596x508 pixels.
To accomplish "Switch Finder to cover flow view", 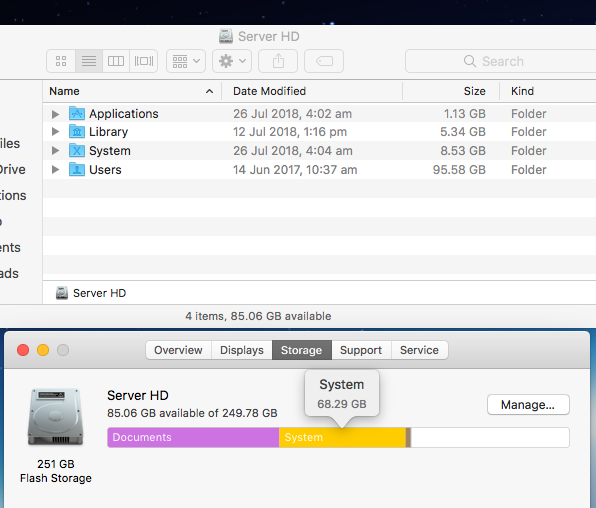I will point(144,61).
